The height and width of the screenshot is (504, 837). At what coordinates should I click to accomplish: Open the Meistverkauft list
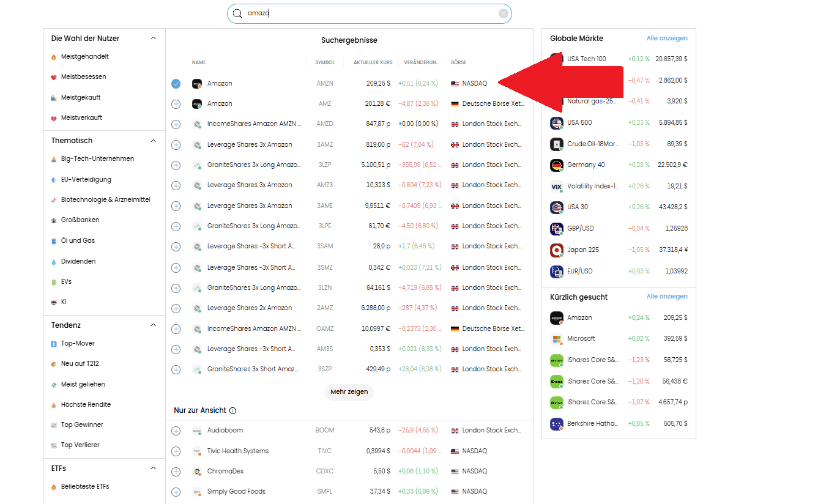[x=81, y=118]
